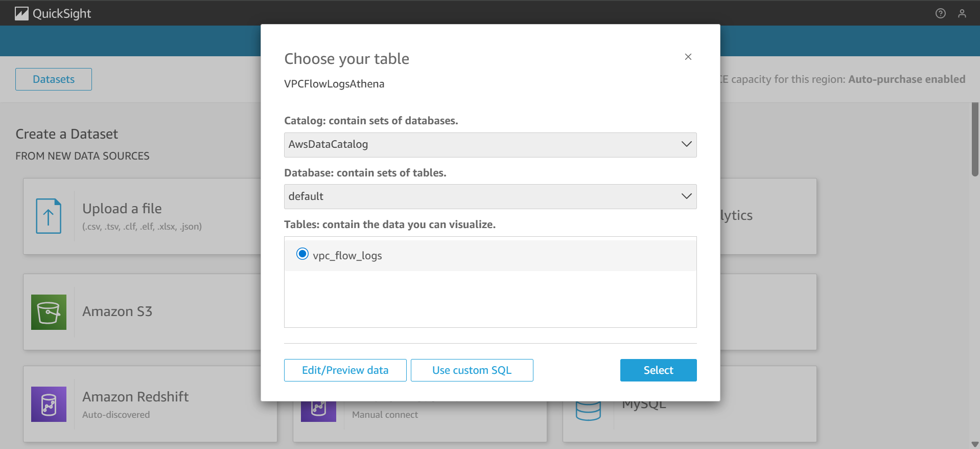Click the page vertical scrollbar thumb

click(975, 139)
